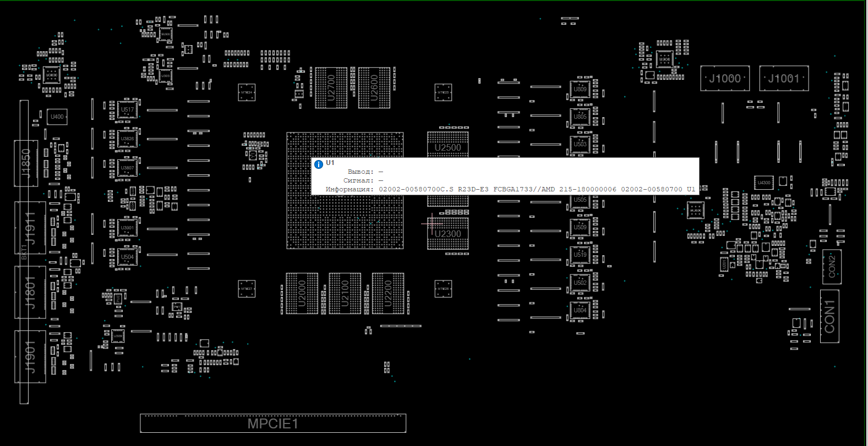This screenshot has height=446, width=868.
Task: Pick power connector J1001
Action: [784, 79]
